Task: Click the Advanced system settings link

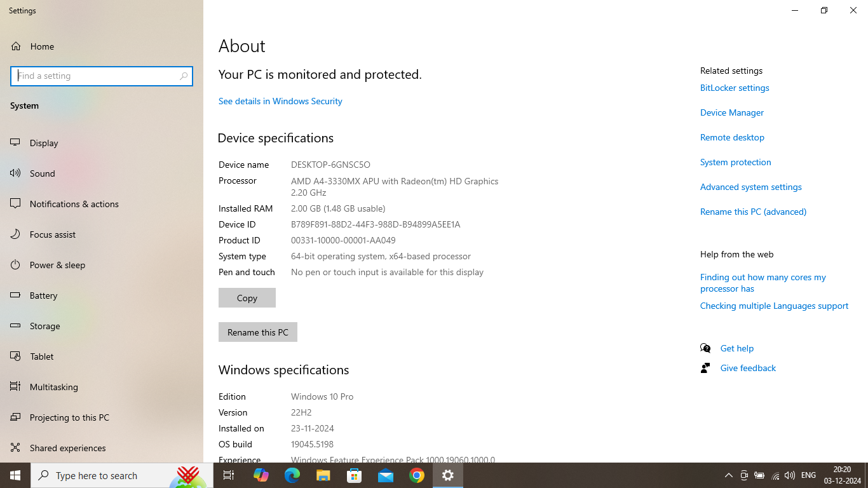Action: (750, 187)
